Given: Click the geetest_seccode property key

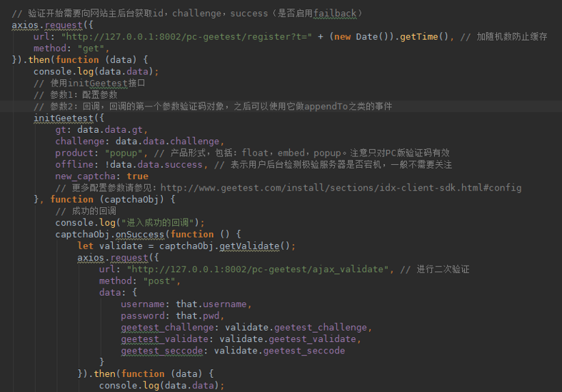Looking at the screenshot, I should click(x=162, y=351).
